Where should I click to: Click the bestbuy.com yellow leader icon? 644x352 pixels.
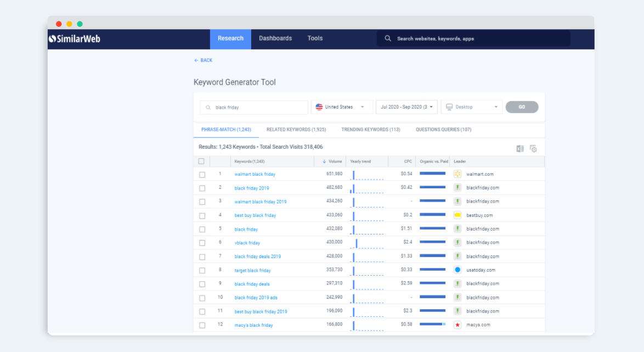click(457, 215)
